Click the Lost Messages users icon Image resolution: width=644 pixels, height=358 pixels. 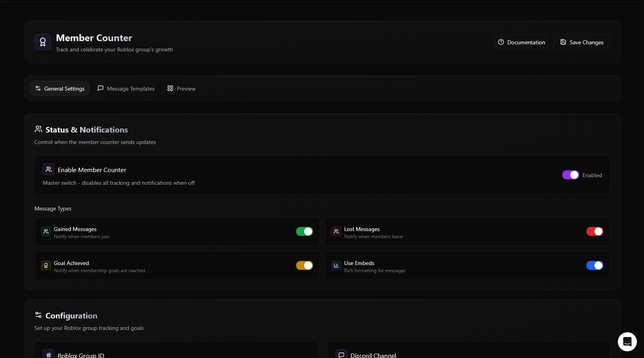[x=336, y=231]
